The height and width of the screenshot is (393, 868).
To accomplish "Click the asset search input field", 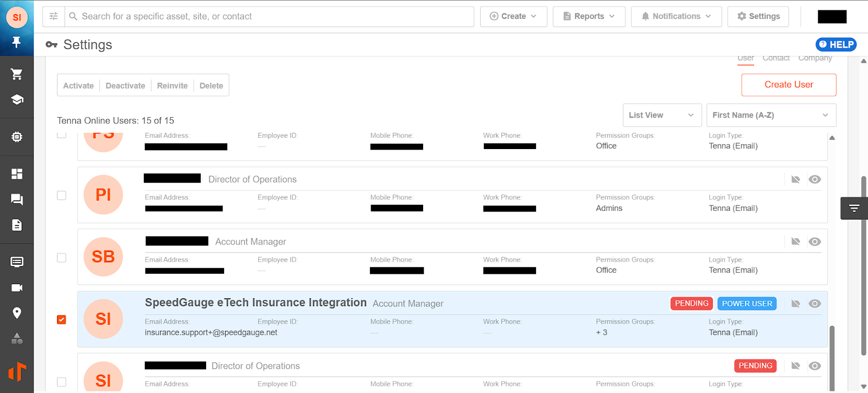I will (x=271, y=16).
